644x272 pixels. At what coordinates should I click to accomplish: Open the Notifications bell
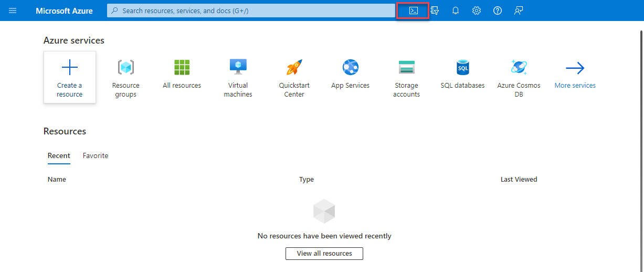tap(456, 11)
